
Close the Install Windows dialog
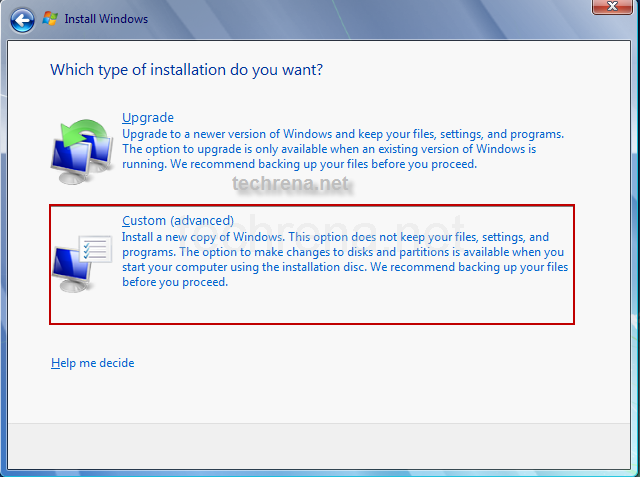click(x=612, y=7)
